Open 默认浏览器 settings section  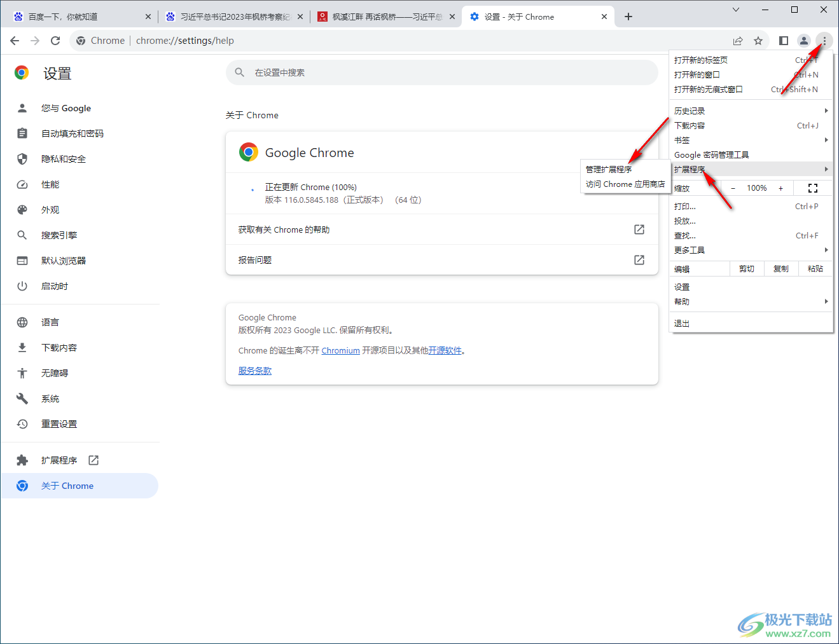click(x=80, y=261)
